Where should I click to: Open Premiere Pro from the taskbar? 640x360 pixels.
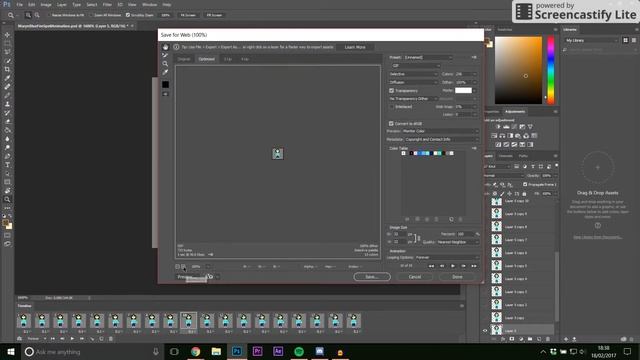(x=258, y=351)
